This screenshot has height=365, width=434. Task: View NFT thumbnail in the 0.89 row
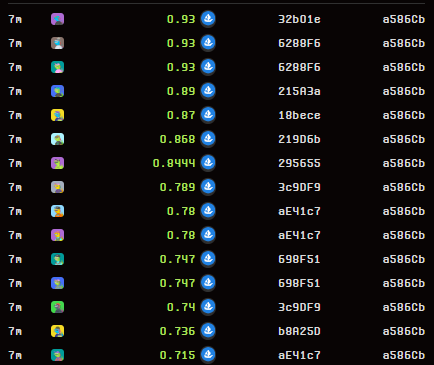click(57, 91)
